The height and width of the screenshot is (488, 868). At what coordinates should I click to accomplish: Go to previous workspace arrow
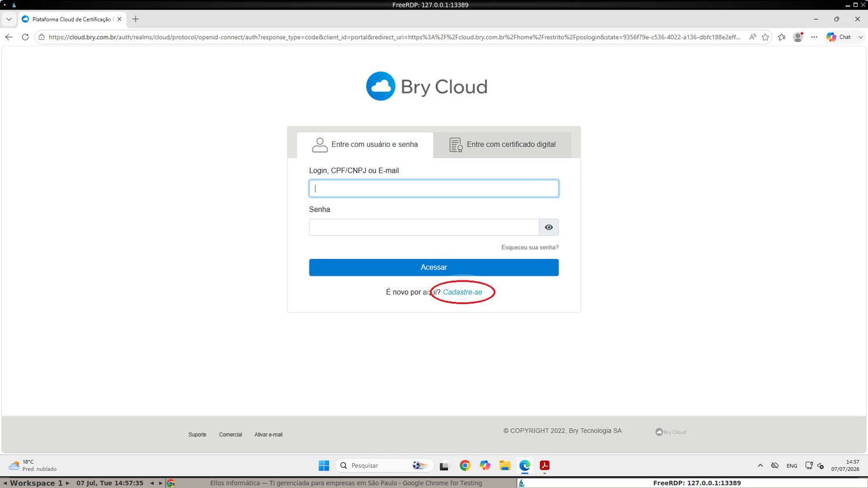tap(5, 483)
